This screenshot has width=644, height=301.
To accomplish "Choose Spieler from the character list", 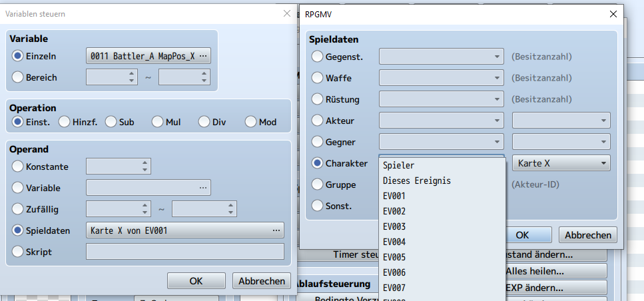I will 442,166.
